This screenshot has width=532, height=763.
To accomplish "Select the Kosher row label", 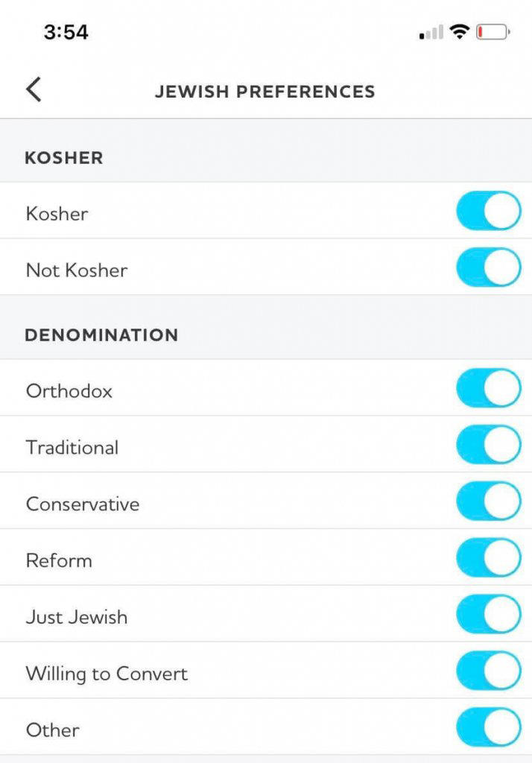I will pos(57,213).
